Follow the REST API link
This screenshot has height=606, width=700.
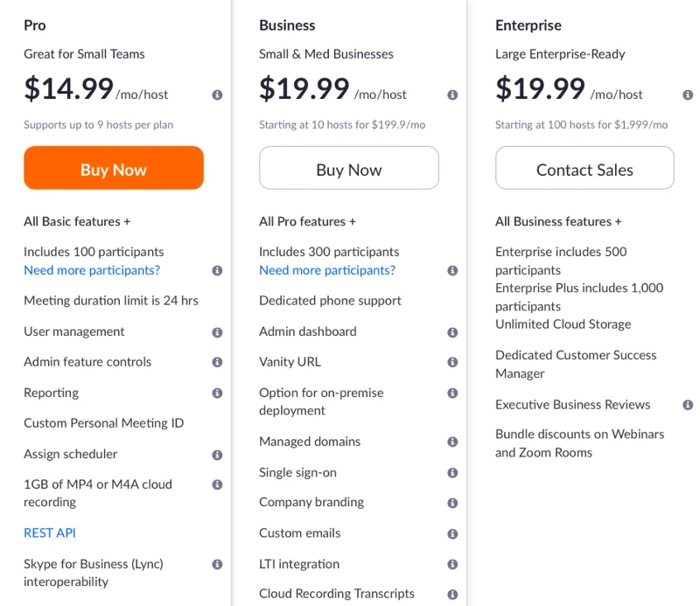[50, 533]
